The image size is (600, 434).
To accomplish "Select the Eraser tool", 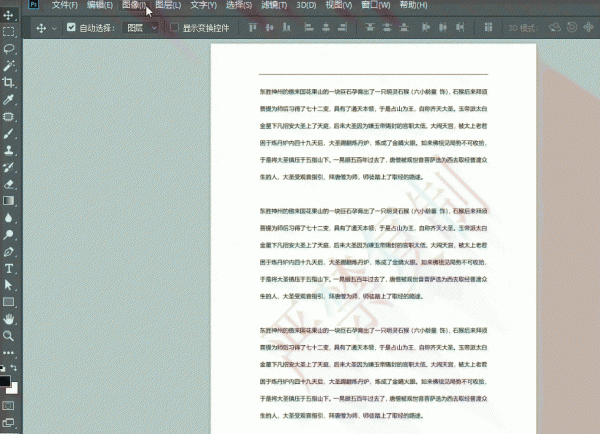I will 8,184.
